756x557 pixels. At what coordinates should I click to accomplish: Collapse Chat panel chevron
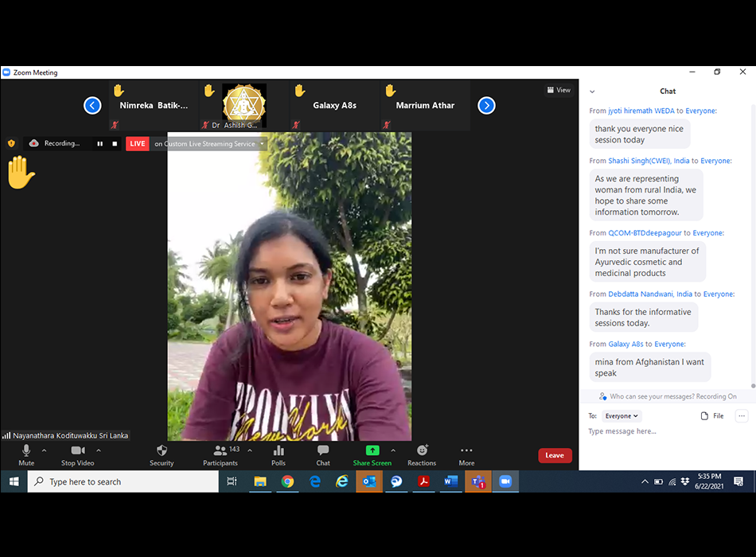pos(592,92)
